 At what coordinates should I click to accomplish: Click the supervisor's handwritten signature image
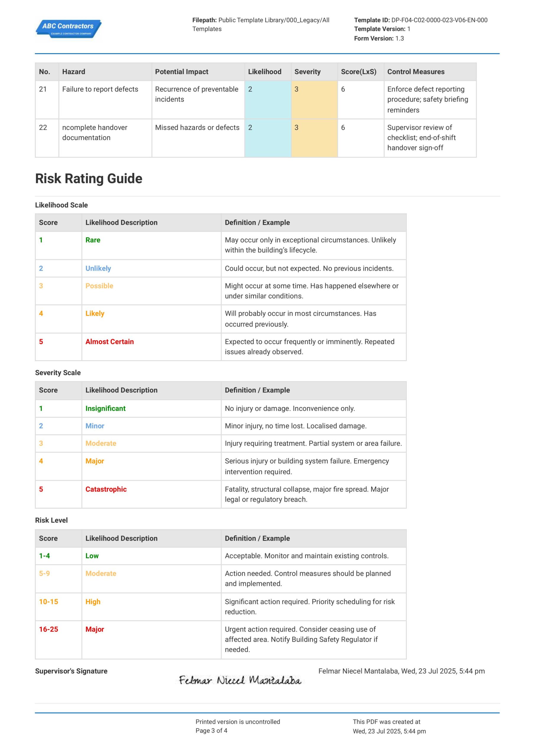tap(240, 680)
